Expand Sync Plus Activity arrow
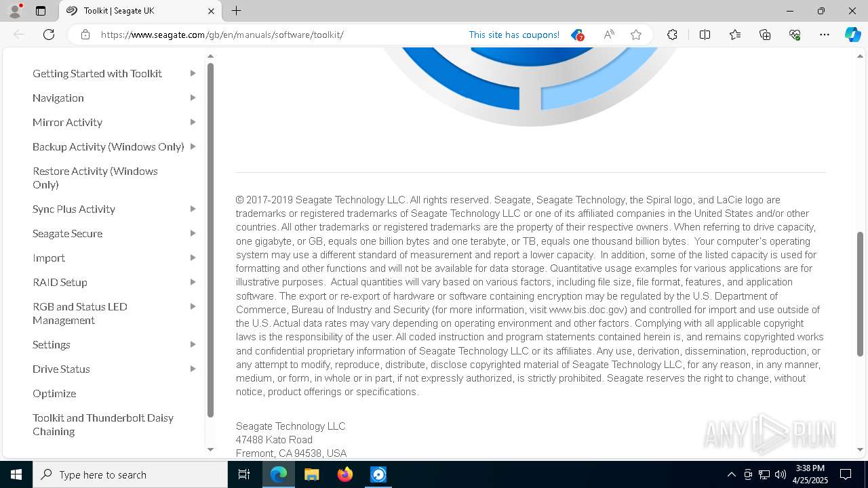Screen dimensions: 868x488 coord(193,209)
